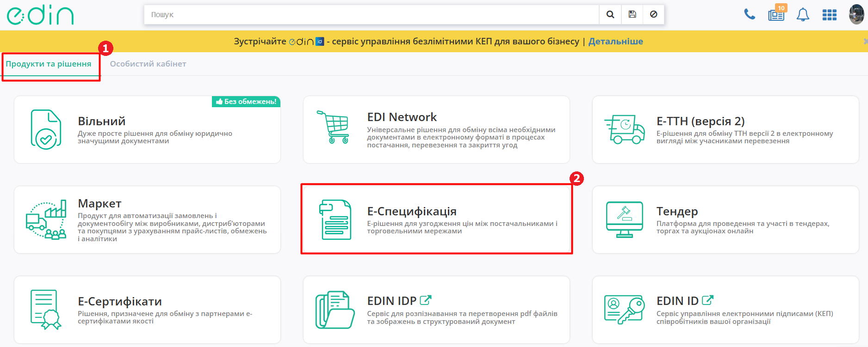Open the Вільний product title

102,121
